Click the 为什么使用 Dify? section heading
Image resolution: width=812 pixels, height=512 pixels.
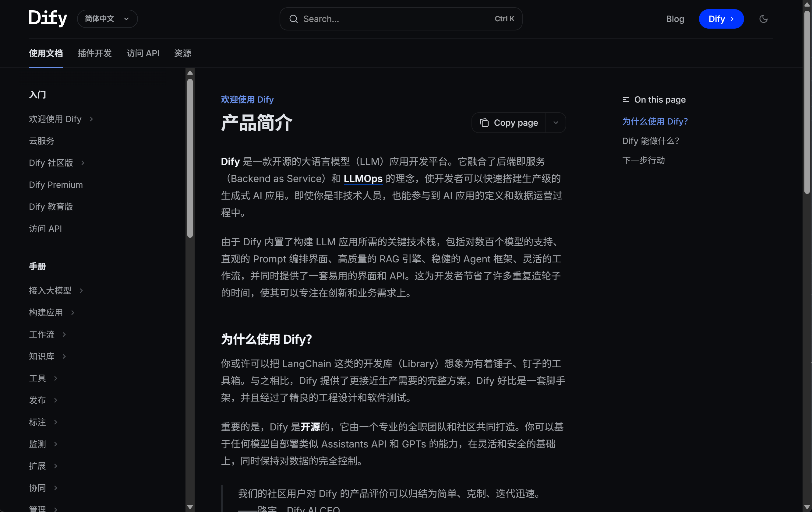click(x=267, y=339)
